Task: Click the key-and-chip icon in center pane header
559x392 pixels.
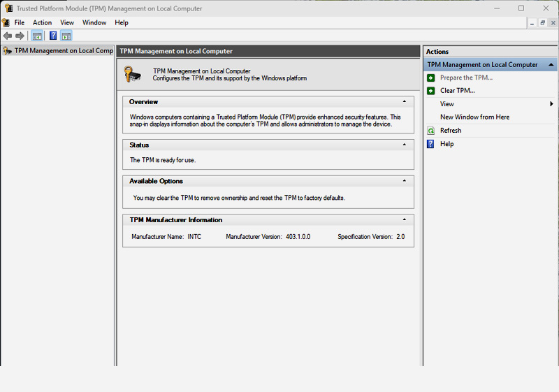Action: click(x=132, y=74)
